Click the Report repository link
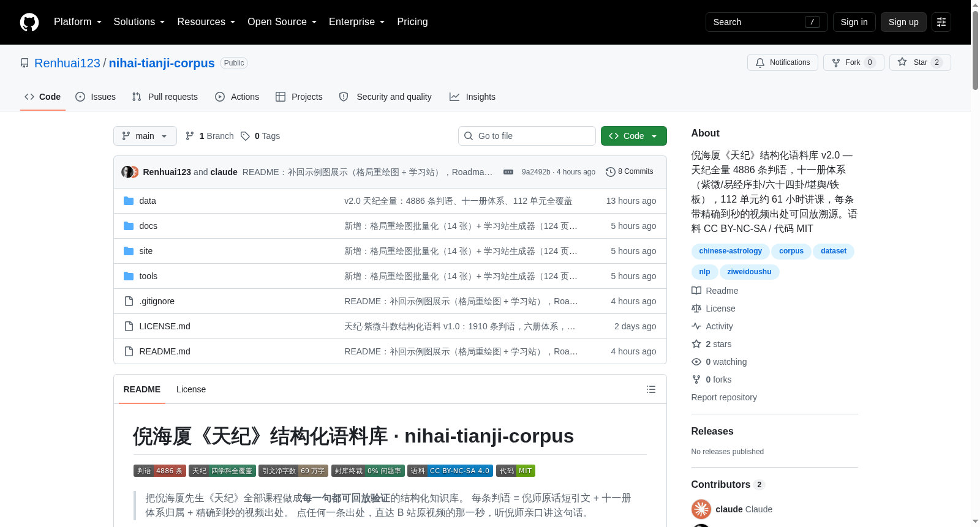Viewport: 980px width, 527px height. click(x=724, y=397)
